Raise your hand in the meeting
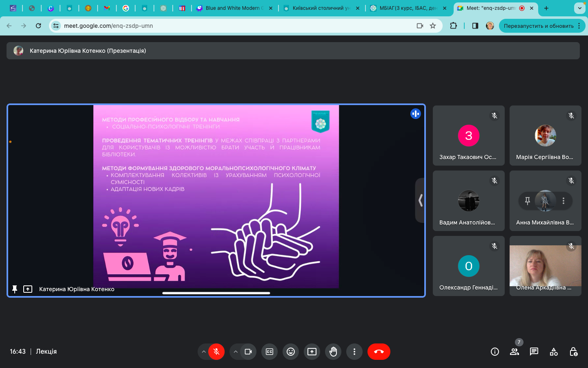588x368 pixels. tap(333, 352)
